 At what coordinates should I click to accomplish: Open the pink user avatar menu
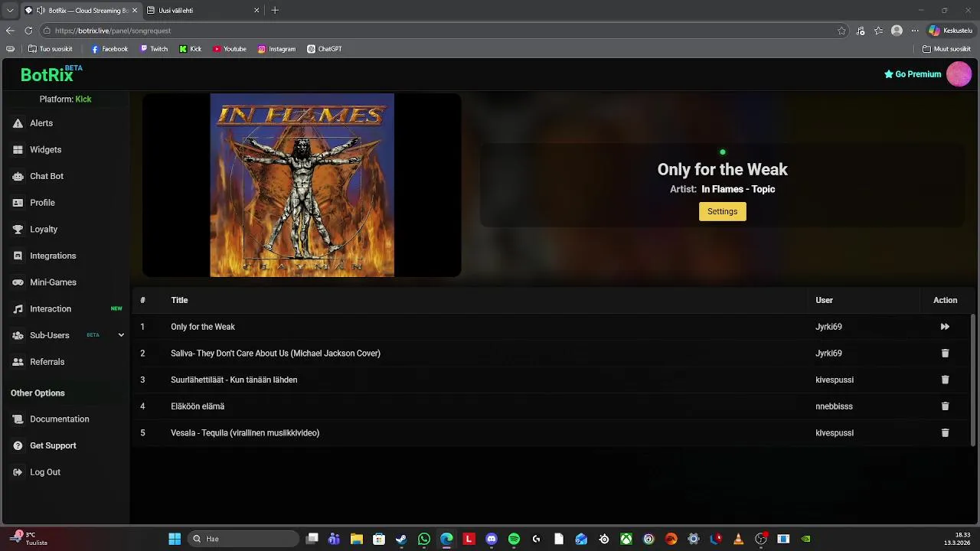tap(959, 74)
